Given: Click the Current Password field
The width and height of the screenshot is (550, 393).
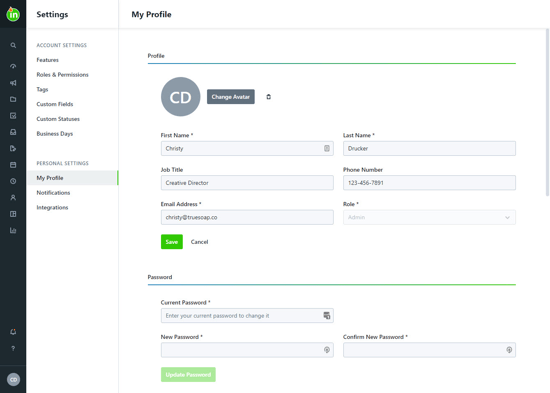Looking at the screenshot, I should pyautogui.click(x=247, y=315).
